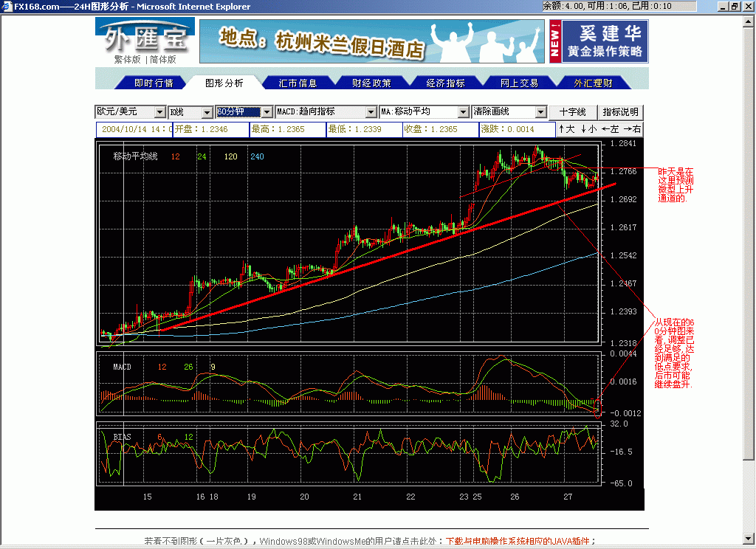Click the BIAS panel label
The height and width of the screenshot is (549, 756).
click(122, 437)
